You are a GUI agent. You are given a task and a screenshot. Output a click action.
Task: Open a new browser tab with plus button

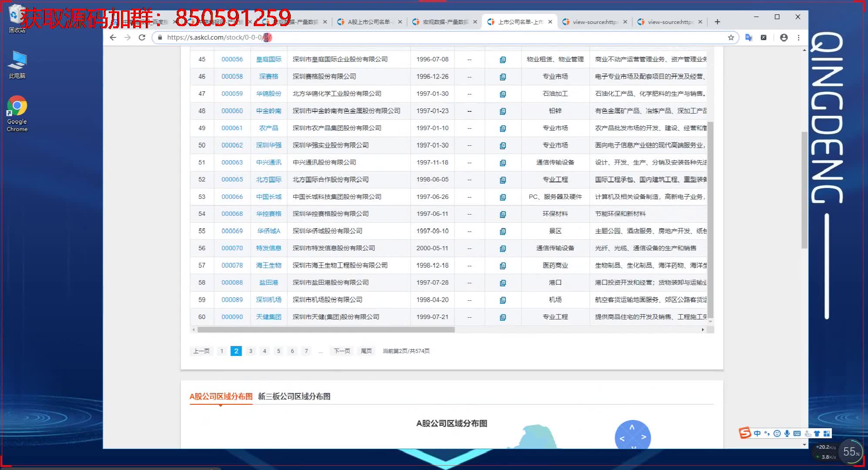pos(717,22)
